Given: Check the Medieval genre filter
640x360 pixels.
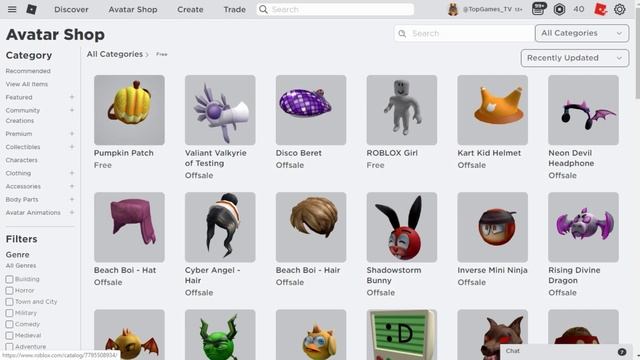Looking at the screenshot, I should (9, 336).
